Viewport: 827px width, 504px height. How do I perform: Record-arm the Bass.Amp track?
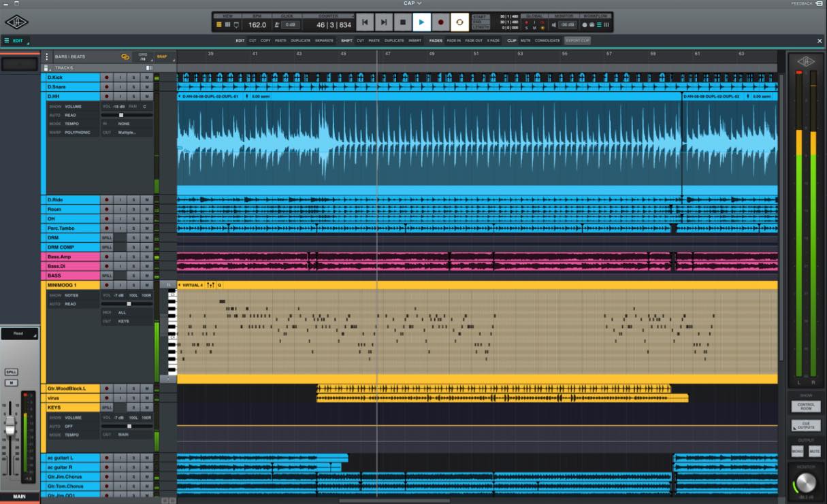click(x=106, y=257)
